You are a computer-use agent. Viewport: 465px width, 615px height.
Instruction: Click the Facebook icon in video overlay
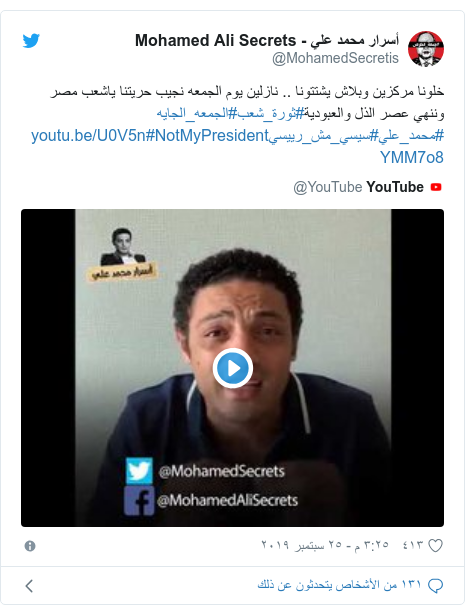pos(139,500)
